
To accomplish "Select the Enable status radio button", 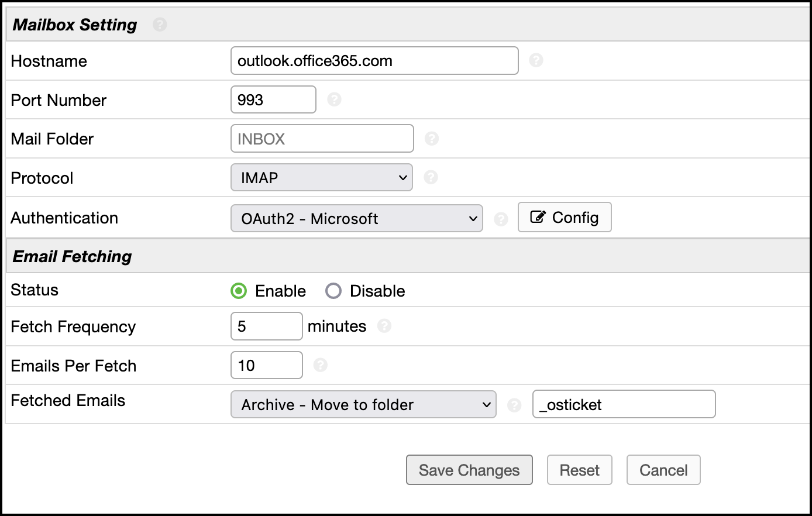I will tap(239, 291).
